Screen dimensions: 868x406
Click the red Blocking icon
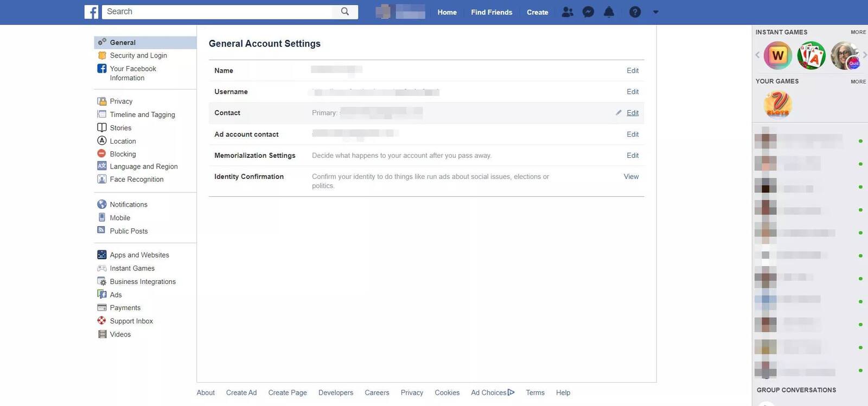coord(101,153)
